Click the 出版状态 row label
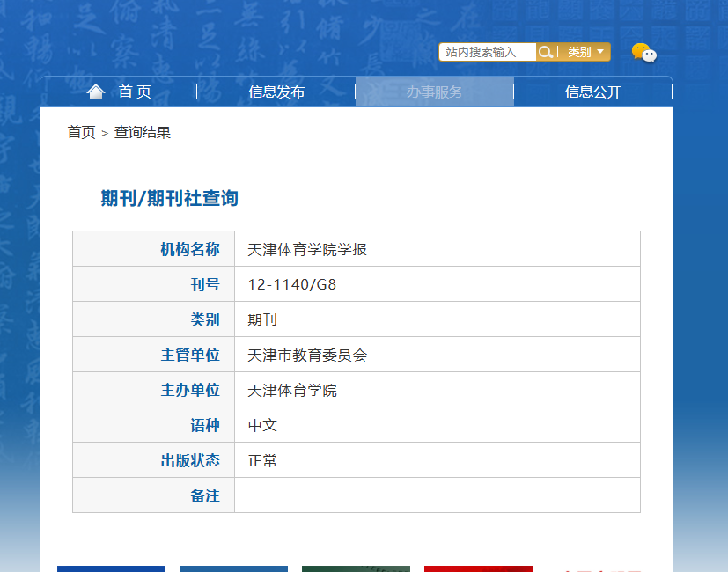 tap(190, 460)
